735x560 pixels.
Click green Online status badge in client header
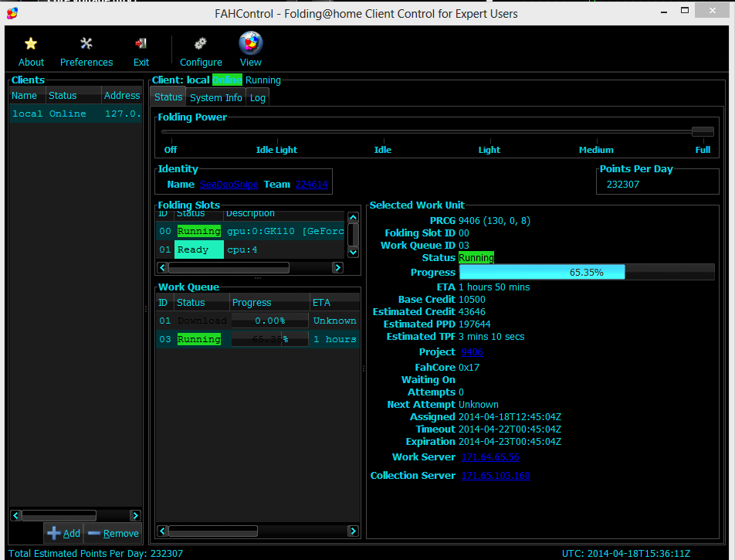pos(227,80)
